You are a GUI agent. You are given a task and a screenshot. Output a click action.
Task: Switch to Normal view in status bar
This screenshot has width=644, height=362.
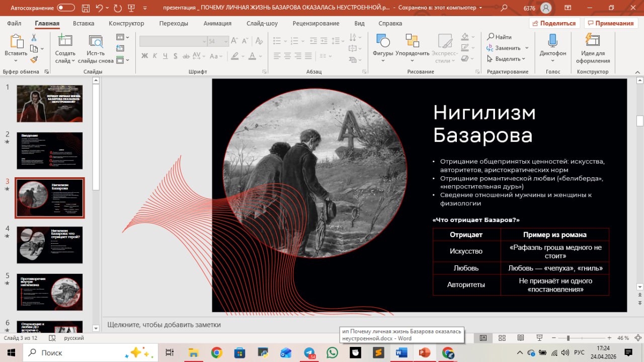coord(483,338)
